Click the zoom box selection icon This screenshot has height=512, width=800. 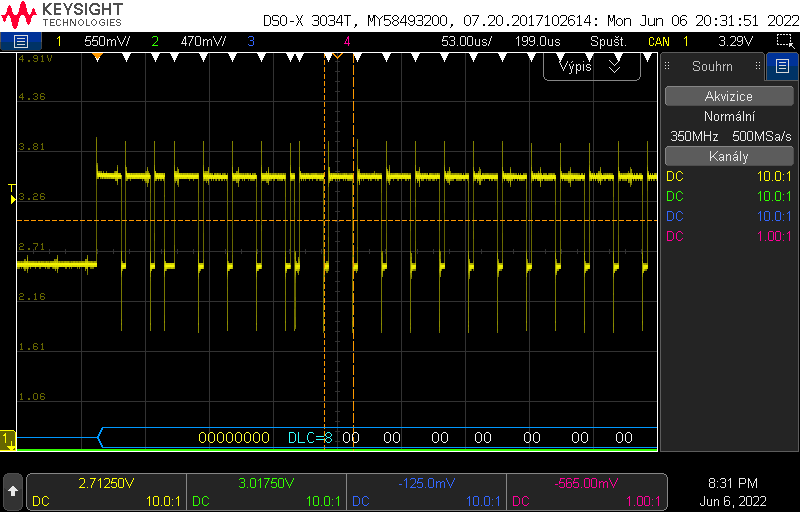point(785,41)
